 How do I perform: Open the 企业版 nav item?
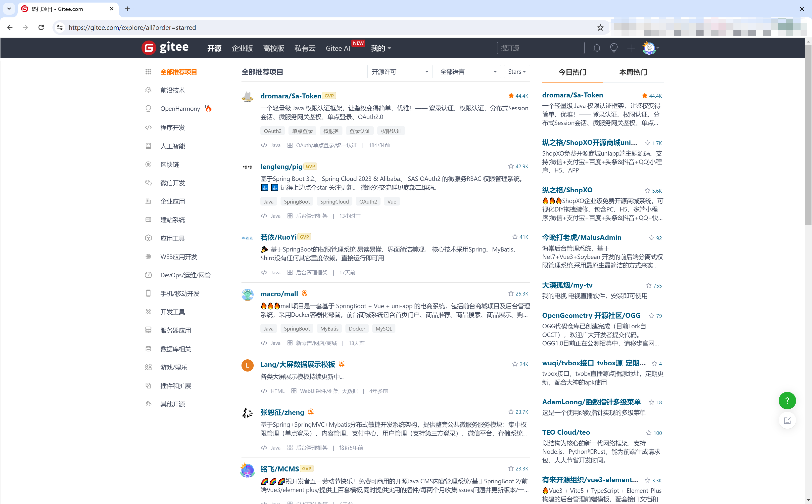pos(242,48)
